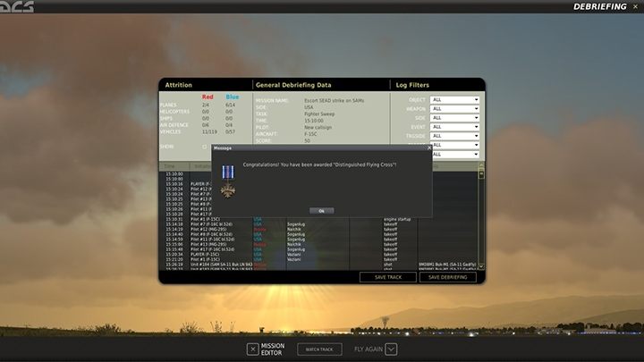Click the DCS logo in the top corner

tap(17, 7)
